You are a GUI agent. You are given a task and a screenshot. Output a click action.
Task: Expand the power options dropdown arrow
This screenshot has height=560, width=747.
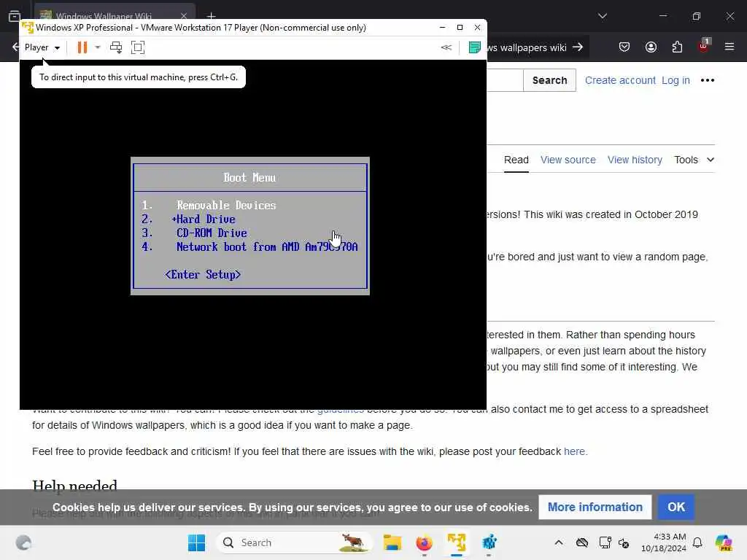pos(98,47)
